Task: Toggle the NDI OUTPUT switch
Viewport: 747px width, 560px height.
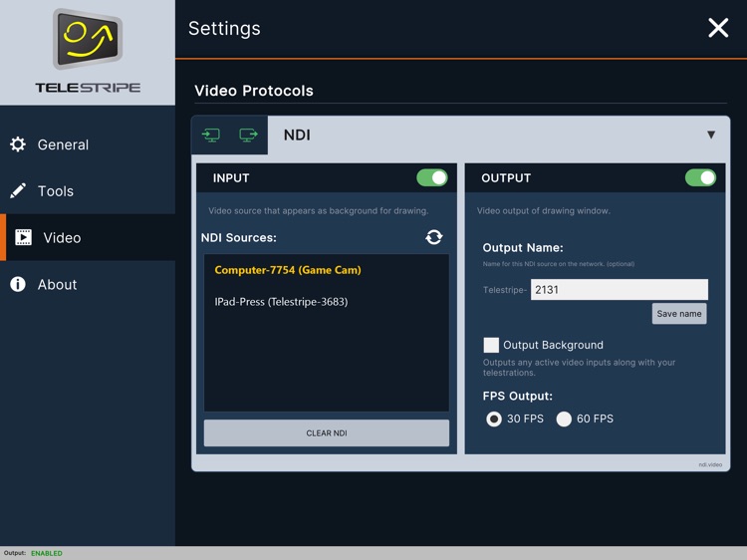Action: pos(700,177)
